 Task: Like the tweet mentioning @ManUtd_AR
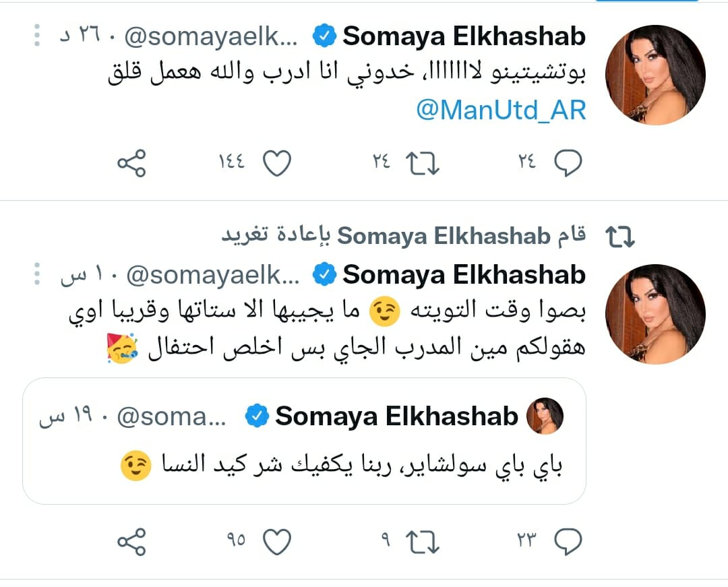(276, 163)
